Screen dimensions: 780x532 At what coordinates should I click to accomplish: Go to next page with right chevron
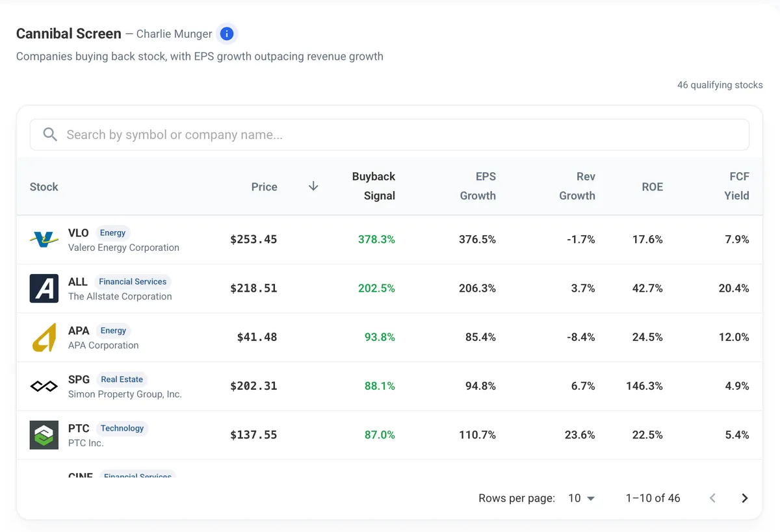[x=745, y=498]
